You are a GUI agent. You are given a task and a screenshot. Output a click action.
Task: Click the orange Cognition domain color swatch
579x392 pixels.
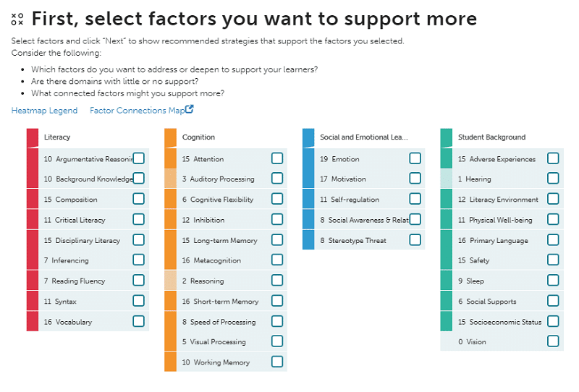click(170, 137)
